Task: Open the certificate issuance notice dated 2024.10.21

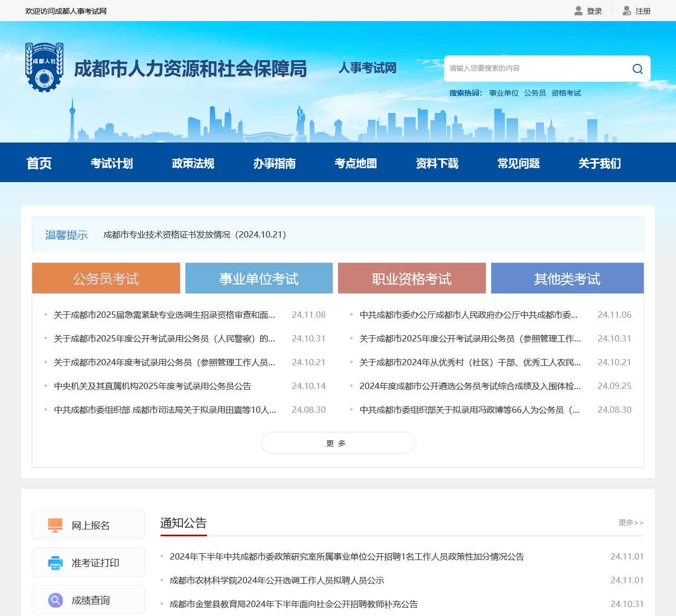Action: [194, 234]
